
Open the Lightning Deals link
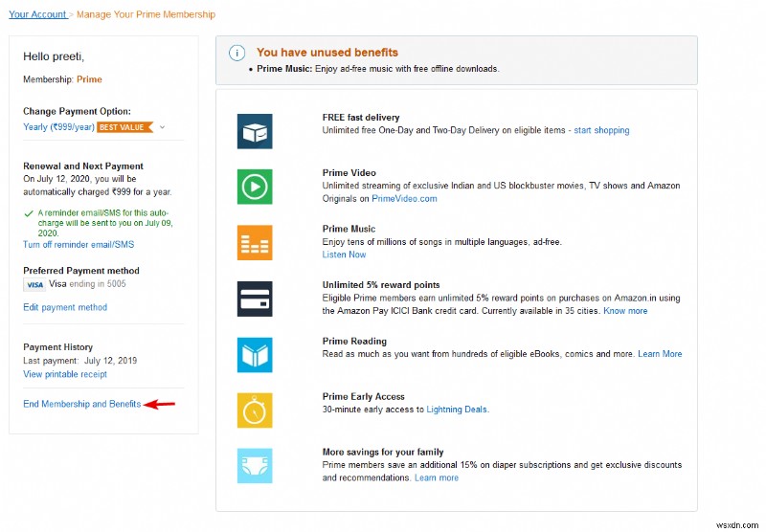(457, 410)
